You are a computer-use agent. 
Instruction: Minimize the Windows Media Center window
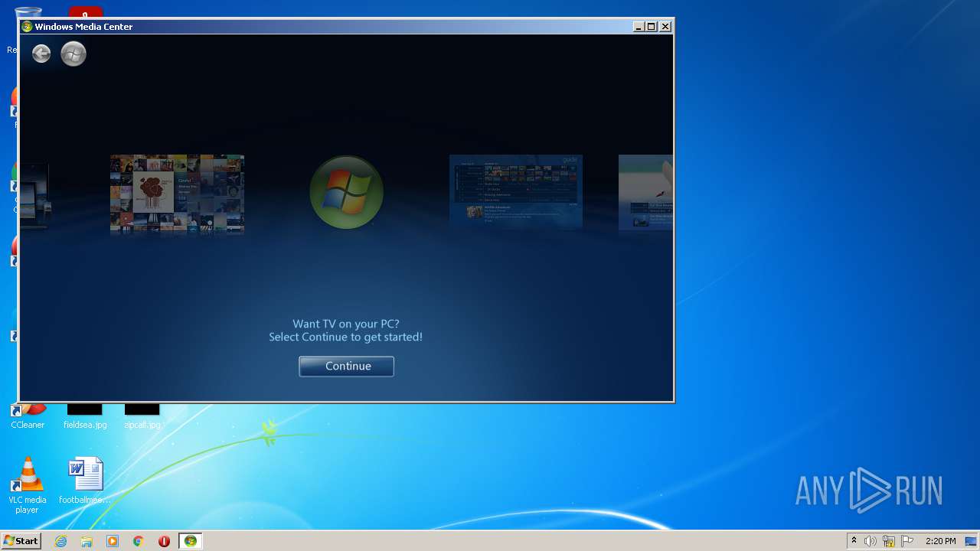(639, 26)
